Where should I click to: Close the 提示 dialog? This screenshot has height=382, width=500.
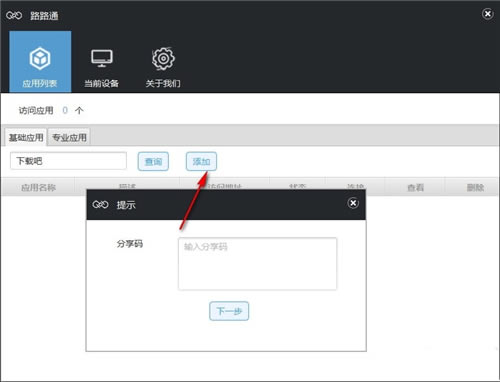click(353, 203)
